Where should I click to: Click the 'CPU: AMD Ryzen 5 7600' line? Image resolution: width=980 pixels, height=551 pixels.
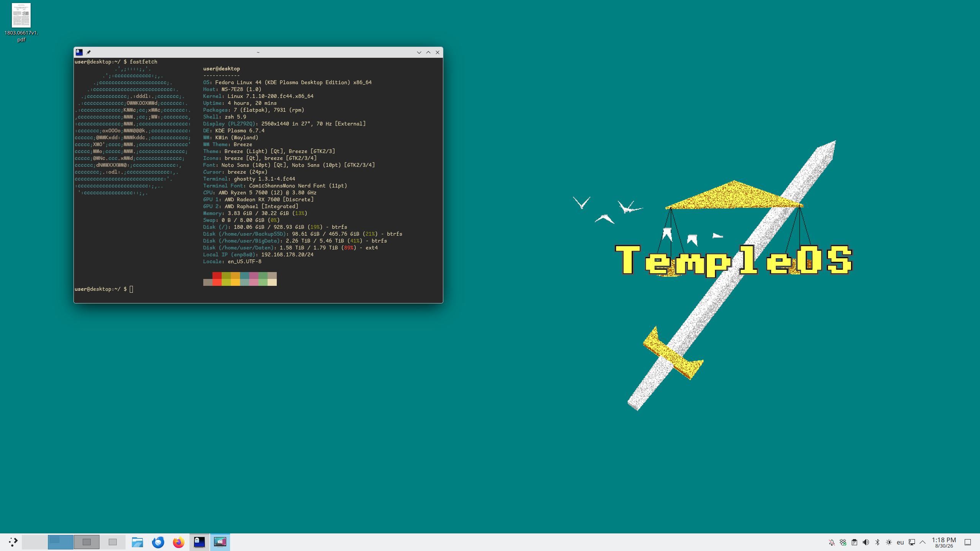(260, 192)
